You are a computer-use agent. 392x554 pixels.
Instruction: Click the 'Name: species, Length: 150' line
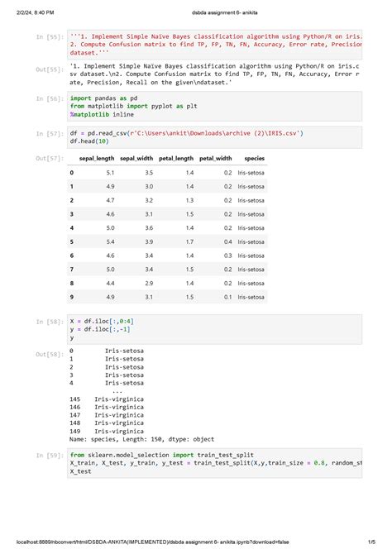pyautogui.click(x=141, y=439)
